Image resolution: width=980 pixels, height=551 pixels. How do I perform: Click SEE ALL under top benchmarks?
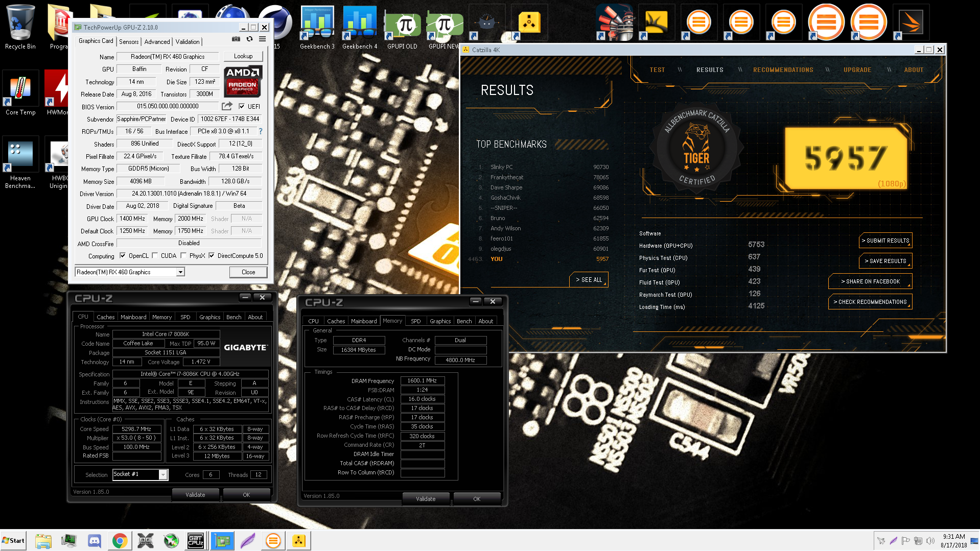click(x=589, y=280)
